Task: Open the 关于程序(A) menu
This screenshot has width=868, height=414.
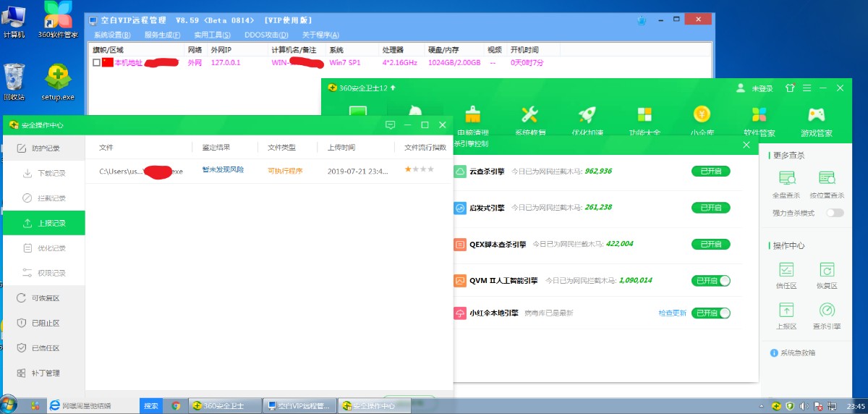Action: click(320, 35)
